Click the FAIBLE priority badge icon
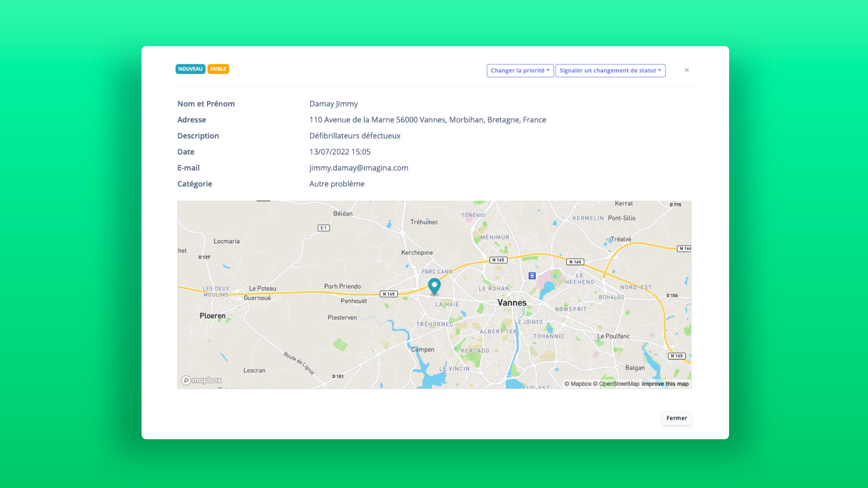Image resolution: width=868 pixels, height=488 pixels. coord(217,69)
